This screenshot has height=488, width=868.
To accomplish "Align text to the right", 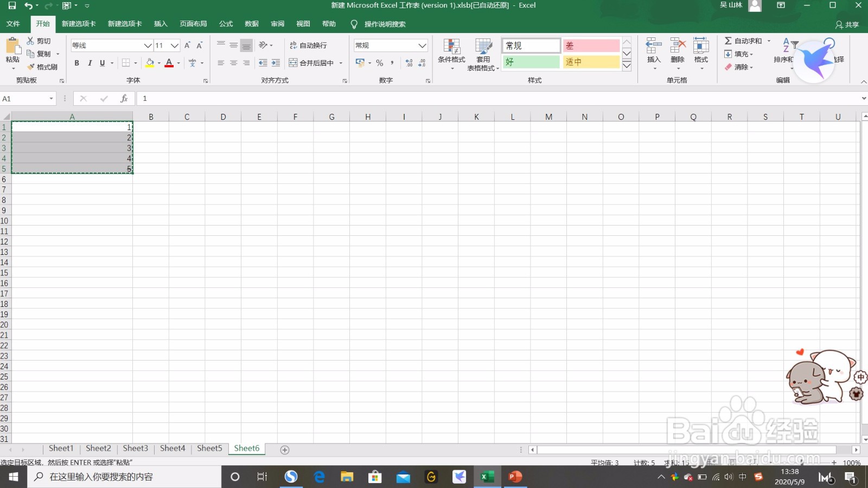I will pos(246,63).
